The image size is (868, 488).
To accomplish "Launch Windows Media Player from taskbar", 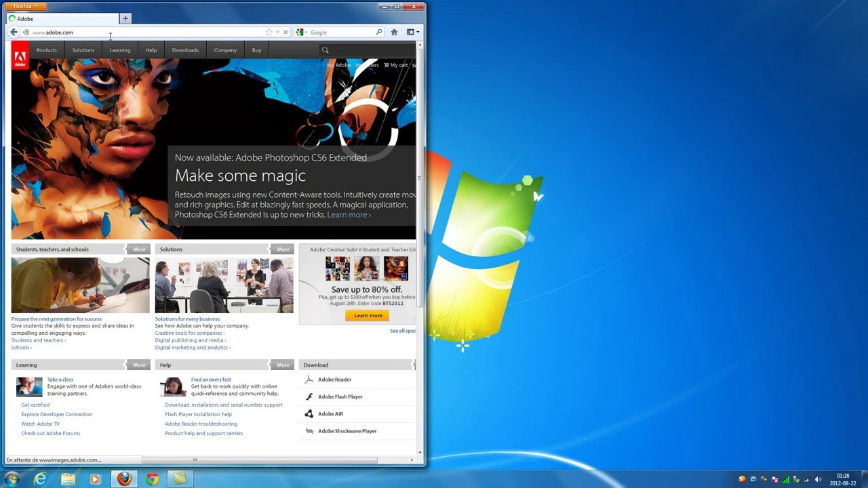I will [x=95, y=479].
